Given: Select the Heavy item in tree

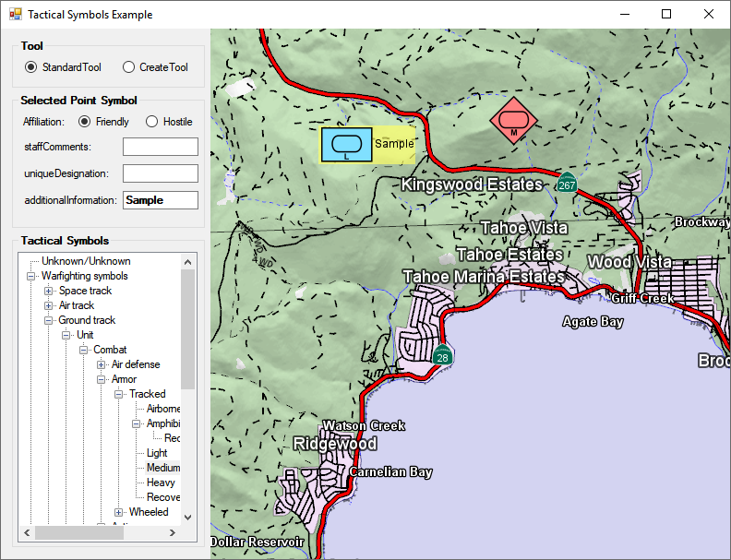Looking at the screenshot, I should 161,483.
